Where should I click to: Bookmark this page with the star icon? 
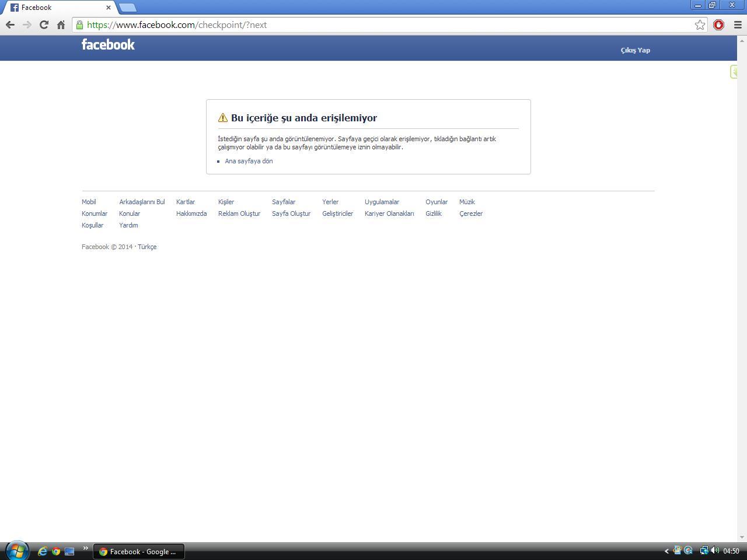pyautogui.click(x=700, y=24)
